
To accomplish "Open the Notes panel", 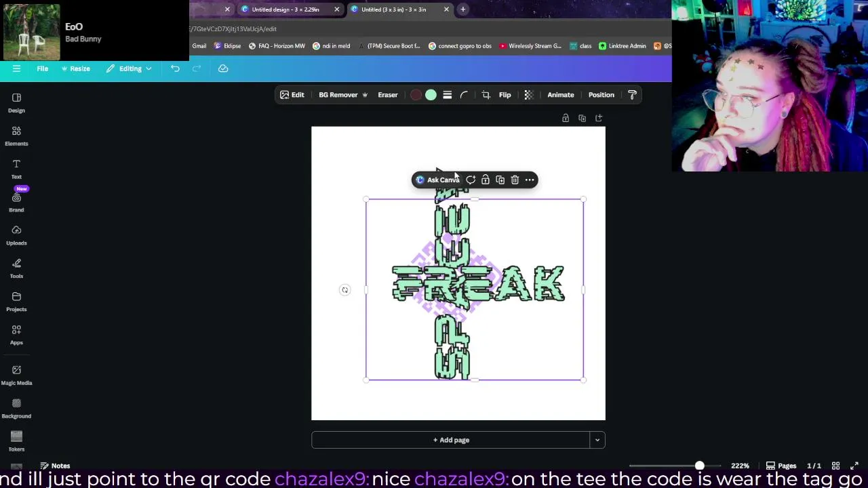I will tap(55, 466).
